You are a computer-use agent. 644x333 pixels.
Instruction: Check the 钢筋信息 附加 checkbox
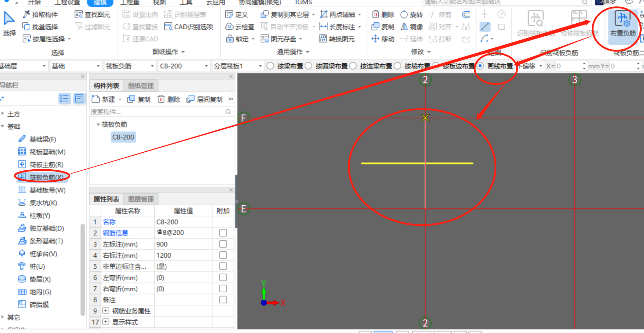pos(223,233)
